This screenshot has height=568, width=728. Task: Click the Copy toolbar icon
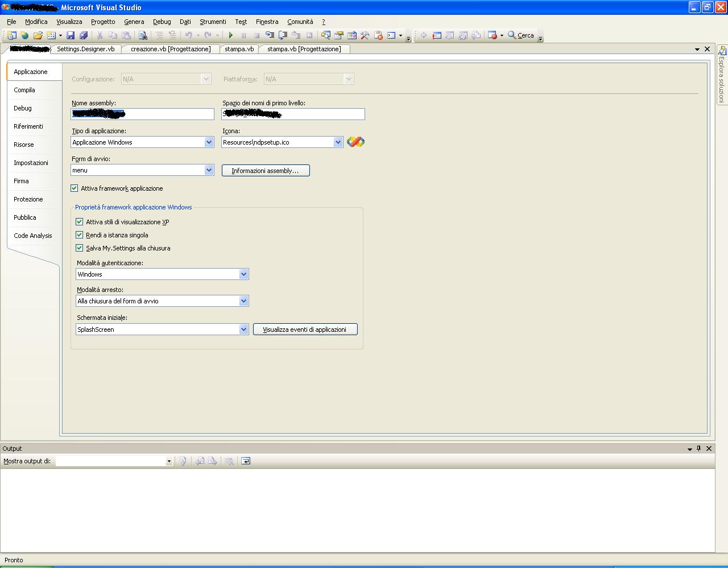pyautogui.click(x=113, y=35)
